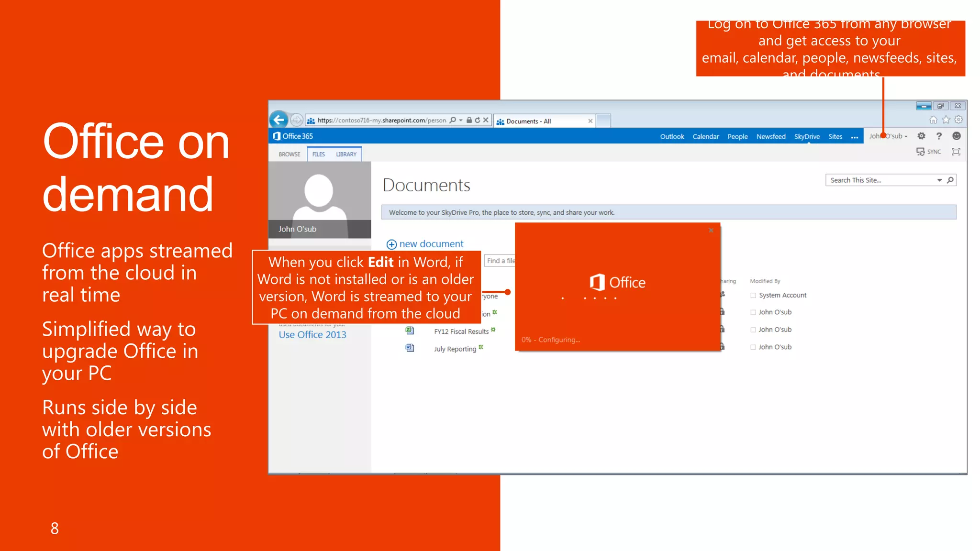
Task: Click the 'Find a file' search box
Action: point(500,261)
